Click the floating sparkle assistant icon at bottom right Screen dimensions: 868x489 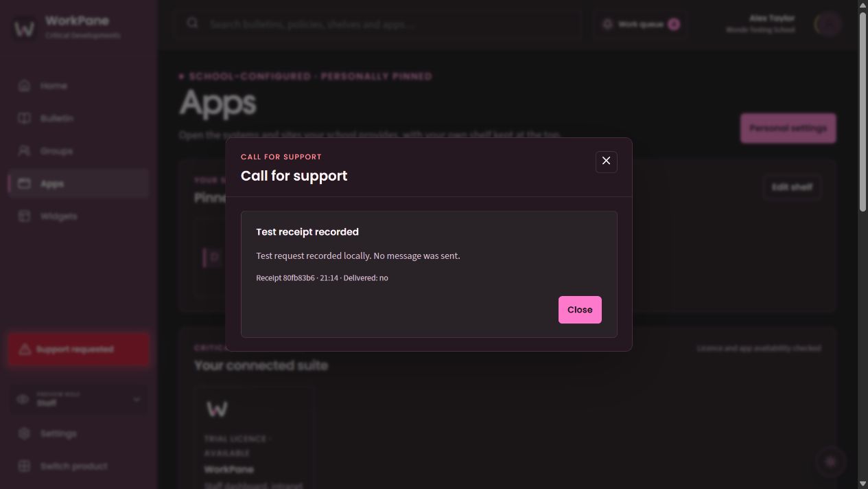830,462
